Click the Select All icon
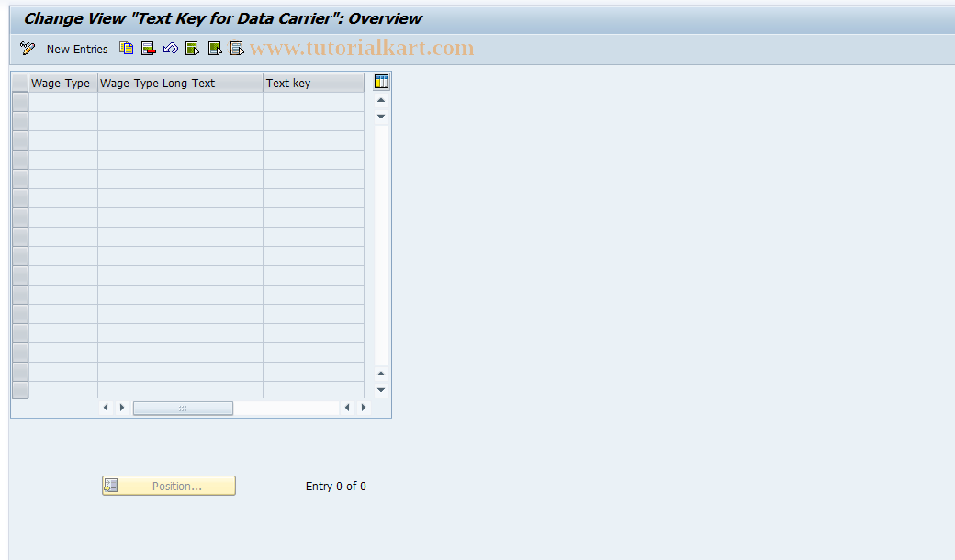This screenshot has width=955, height=560. (x=193, y=49)
